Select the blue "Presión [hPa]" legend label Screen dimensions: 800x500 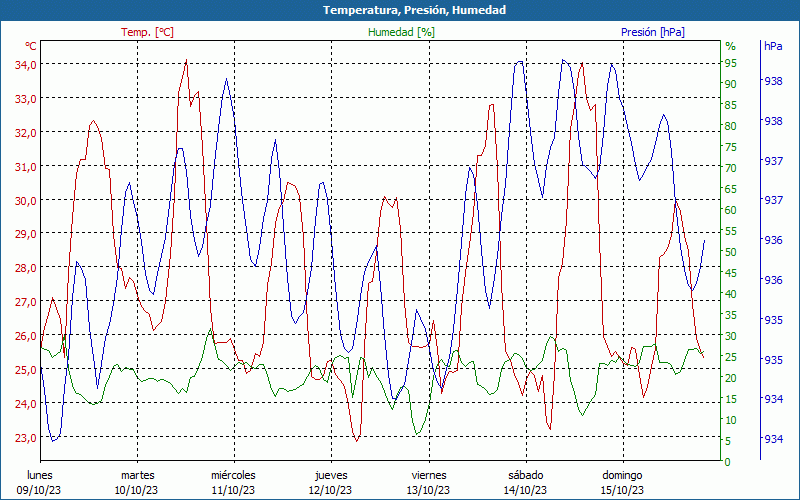coord(653,32)
